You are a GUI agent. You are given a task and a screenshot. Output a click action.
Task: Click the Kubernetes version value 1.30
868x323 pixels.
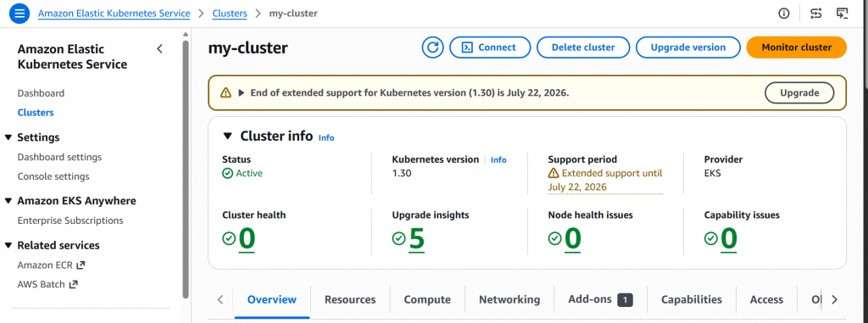point(402,174)
